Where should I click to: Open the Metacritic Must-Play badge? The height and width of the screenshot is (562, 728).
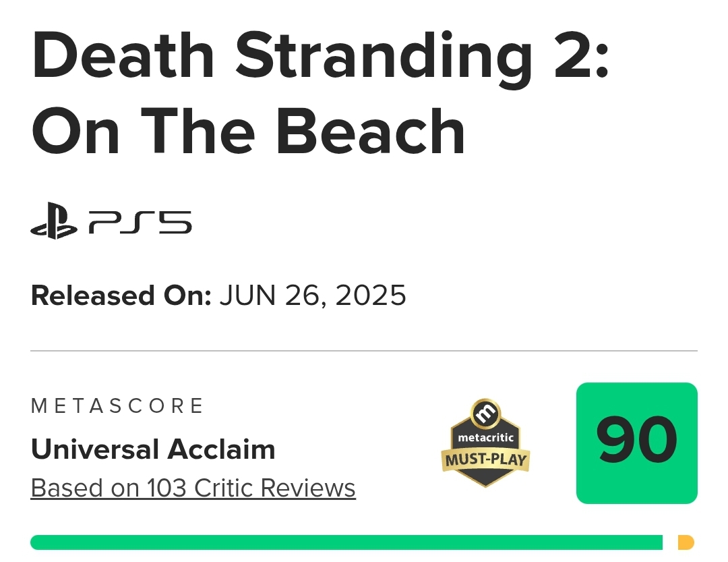coord(485,443)
